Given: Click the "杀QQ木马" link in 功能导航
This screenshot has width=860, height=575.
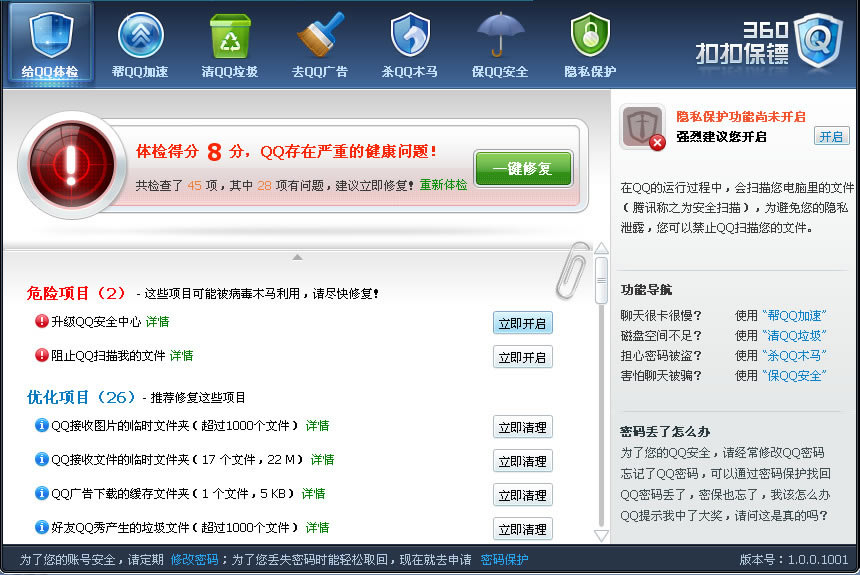Looking at the screenshot, I should (794, 356).
